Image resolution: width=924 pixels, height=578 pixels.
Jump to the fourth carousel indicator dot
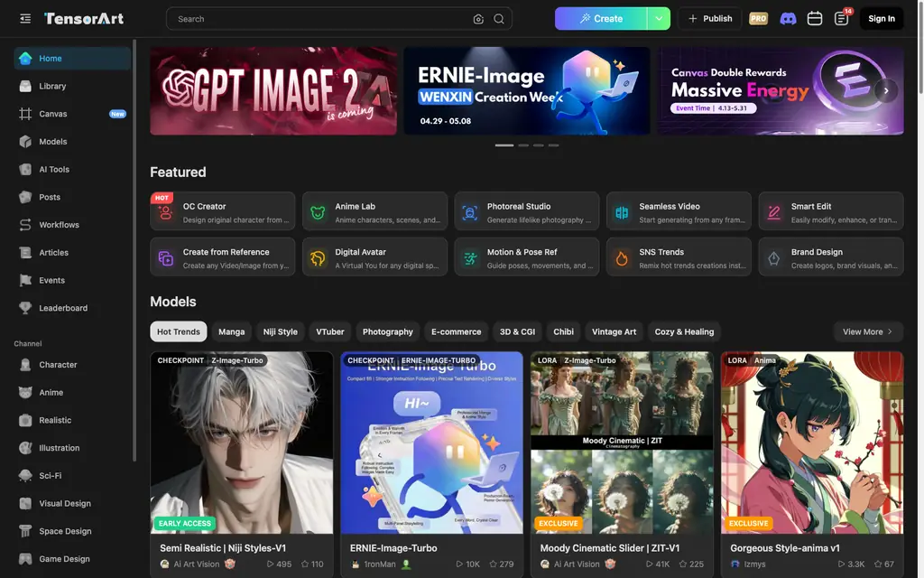coord(553,145)
